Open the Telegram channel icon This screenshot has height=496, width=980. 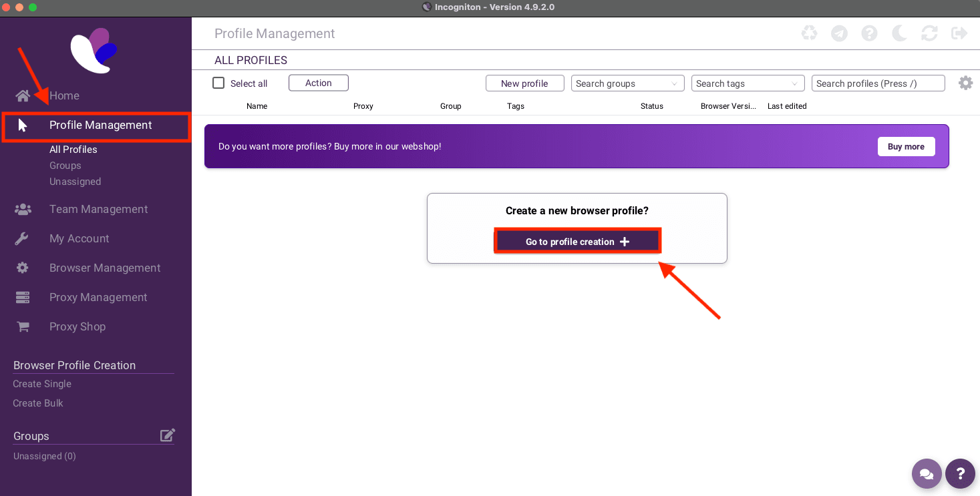point(839,33)
